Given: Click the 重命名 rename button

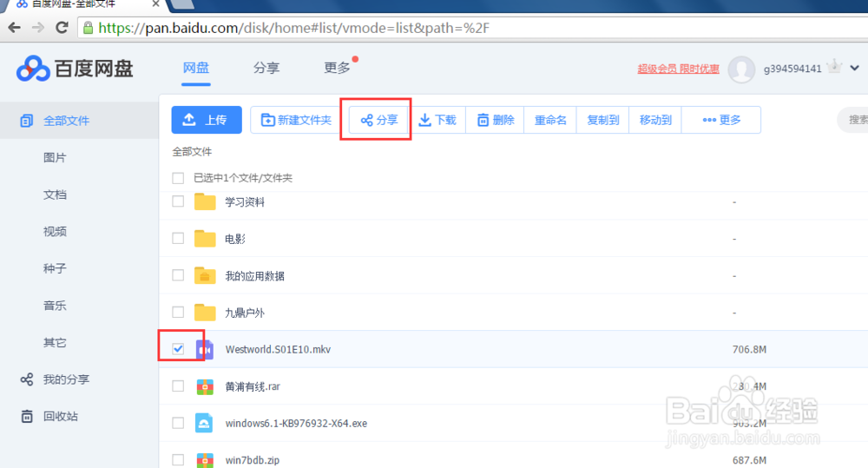Looking at the screenshot, I should click(x=550, y=120).
